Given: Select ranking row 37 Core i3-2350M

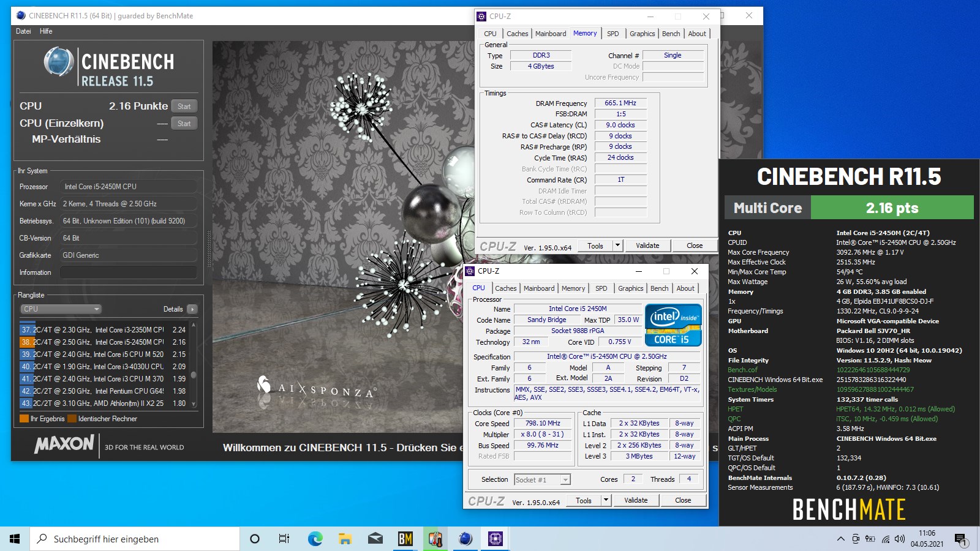Looking at the screenshot, I should 103,329.
